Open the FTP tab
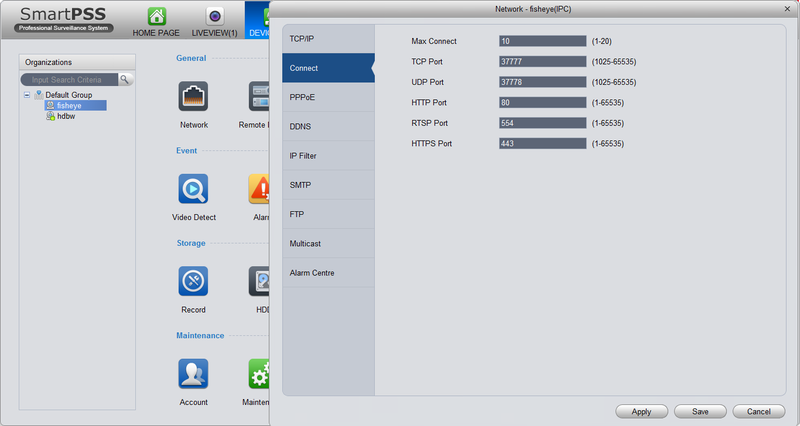800x426 pixels. [x=329, y=214]
